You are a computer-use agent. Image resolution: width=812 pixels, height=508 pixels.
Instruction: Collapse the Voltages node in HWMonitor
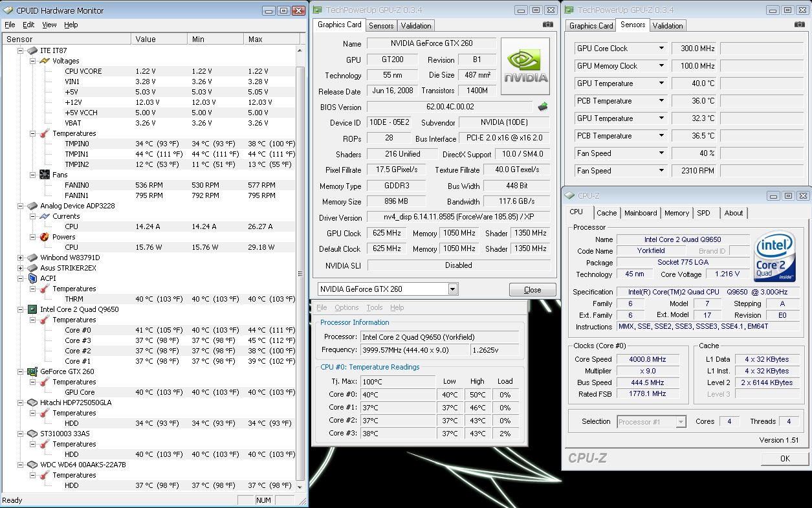[33, 61]
